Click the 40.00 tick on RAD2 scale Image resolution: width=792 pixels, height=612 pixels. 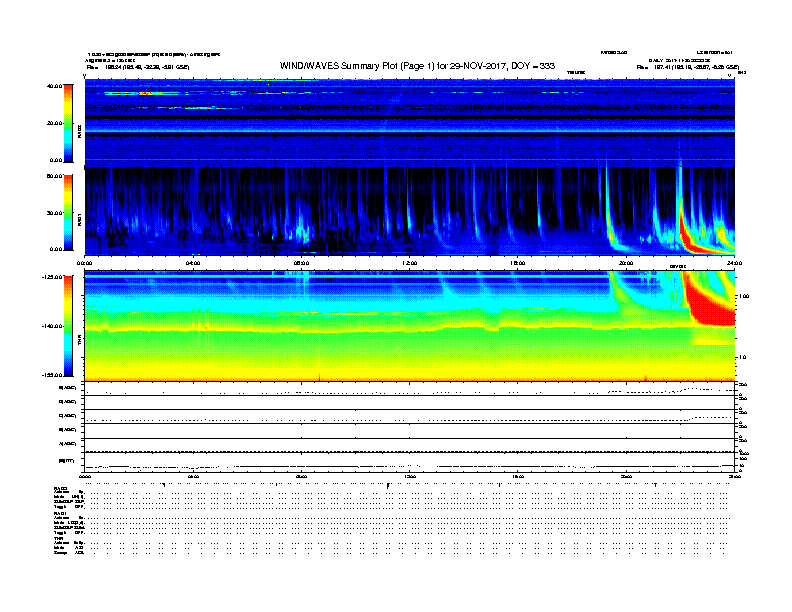54,86
